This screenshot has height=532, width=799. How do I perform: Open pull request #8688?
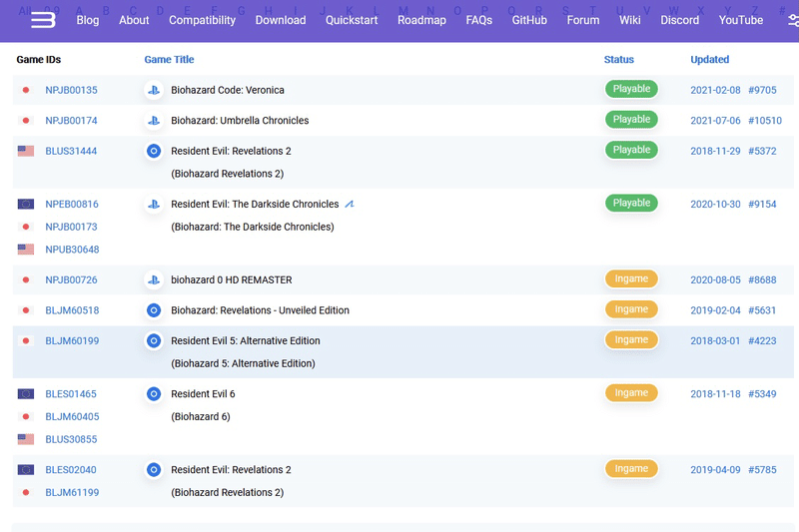(x=762, y=280)
